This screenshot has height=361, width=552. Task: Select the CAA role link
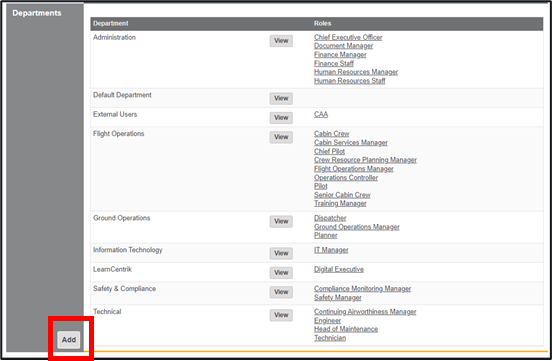pyautogui.click(x=321, y=114)
